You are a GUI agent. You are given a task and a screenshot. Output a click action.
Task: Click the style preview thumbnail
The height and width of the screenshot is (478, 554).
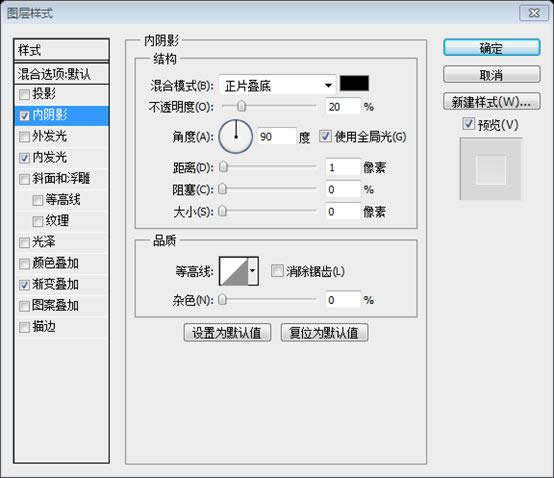click(491, 169)
